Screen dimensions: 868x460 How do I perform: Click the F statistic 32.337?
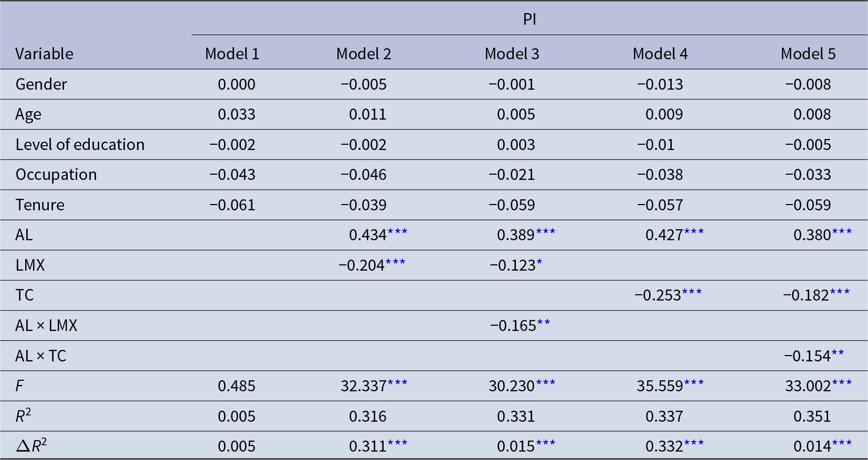point(363,386)
